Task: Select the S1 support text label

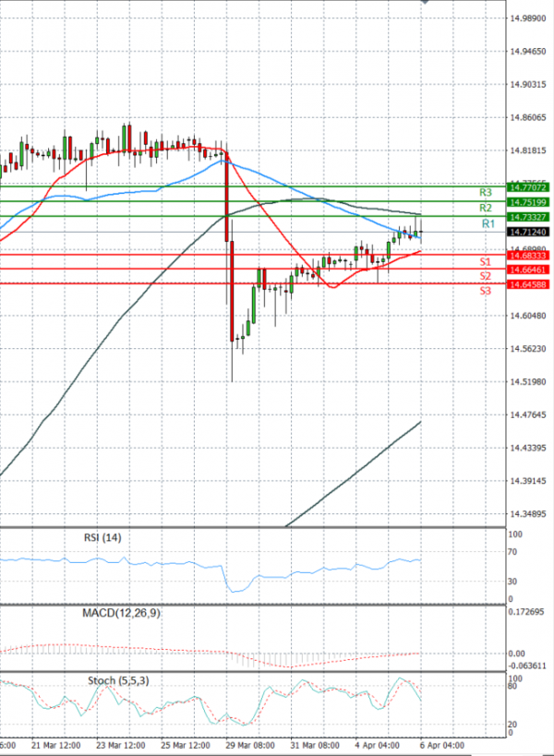Action: 485,262
